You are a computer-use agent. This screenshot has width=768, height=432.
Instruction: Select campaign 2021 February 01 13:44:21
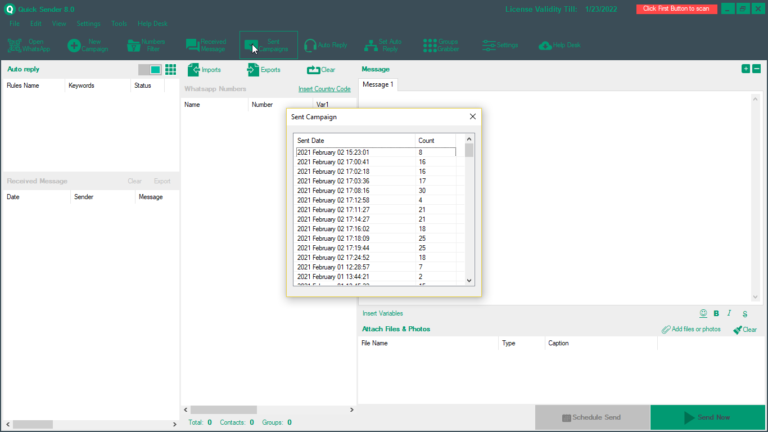(376, 277)
